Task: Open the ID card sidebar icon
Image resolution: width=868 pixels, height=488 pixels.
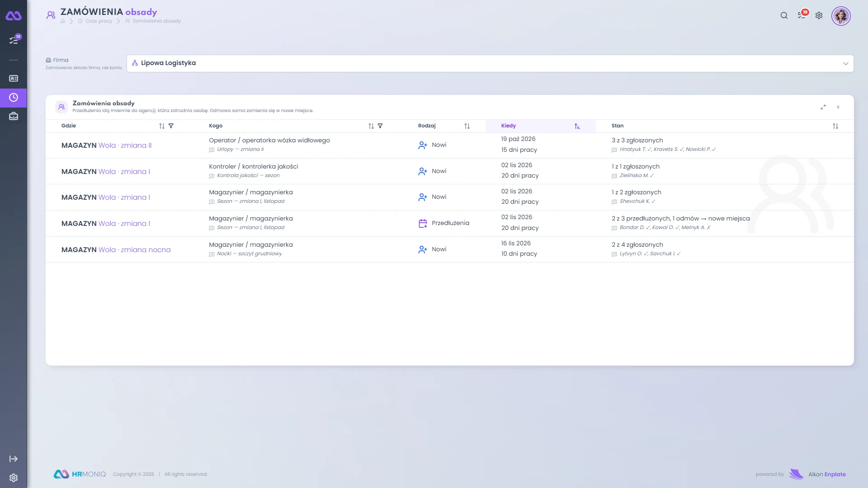Action: [x=14, y=79]
